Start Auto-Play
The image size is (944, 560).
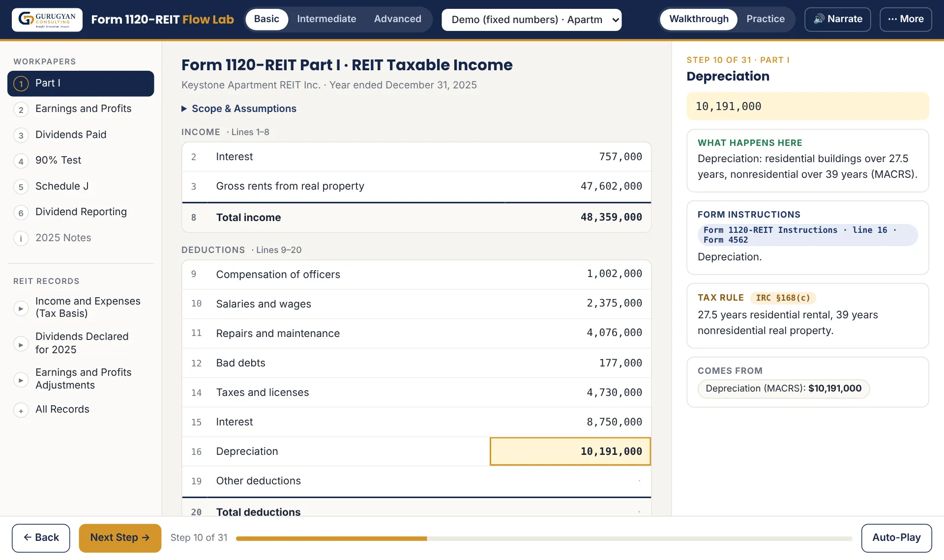[x=896, y=538]
